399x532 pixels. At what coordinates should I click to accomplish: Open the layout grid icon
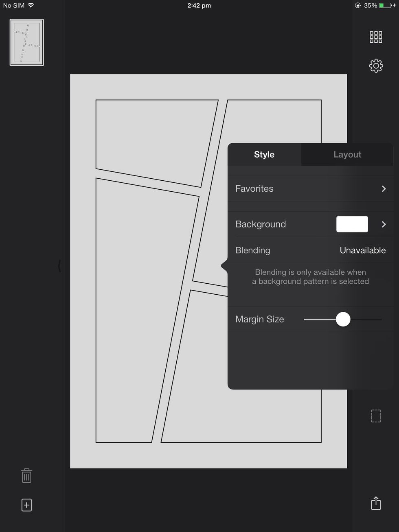[376, 37]
